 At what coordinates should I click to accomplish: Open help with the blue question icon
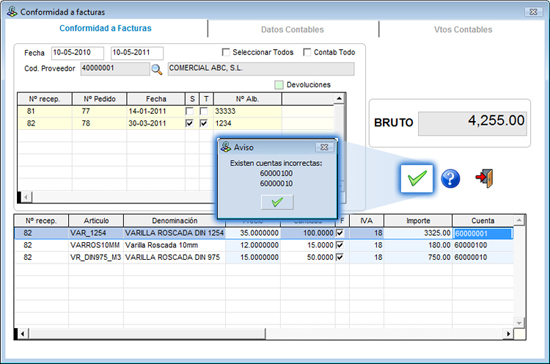click(450, 179)
